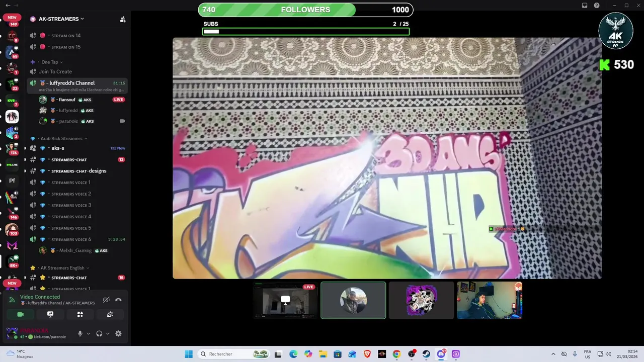Image resolution: width=644 pixels, height=362 pixels.
Task: Open the help icon in title bar
Action: point(597,6)
